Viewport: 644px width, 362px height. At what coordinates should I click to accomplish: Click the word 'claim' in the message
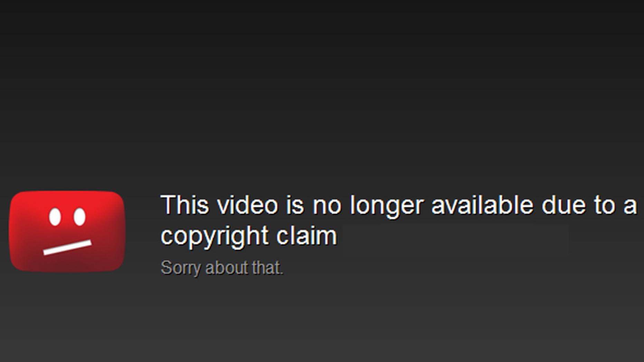coord(306,235)
